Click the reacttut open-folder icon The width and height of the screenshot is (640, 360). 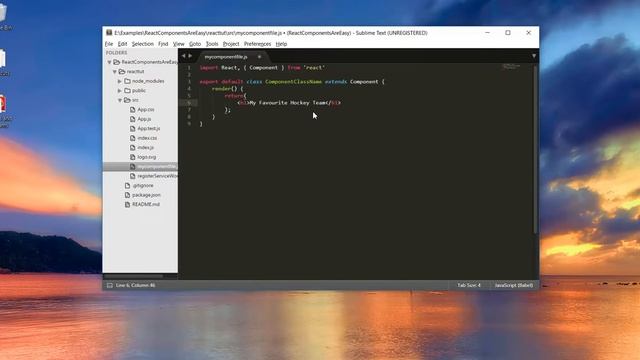pyautogui.click(x=122, y=71)
